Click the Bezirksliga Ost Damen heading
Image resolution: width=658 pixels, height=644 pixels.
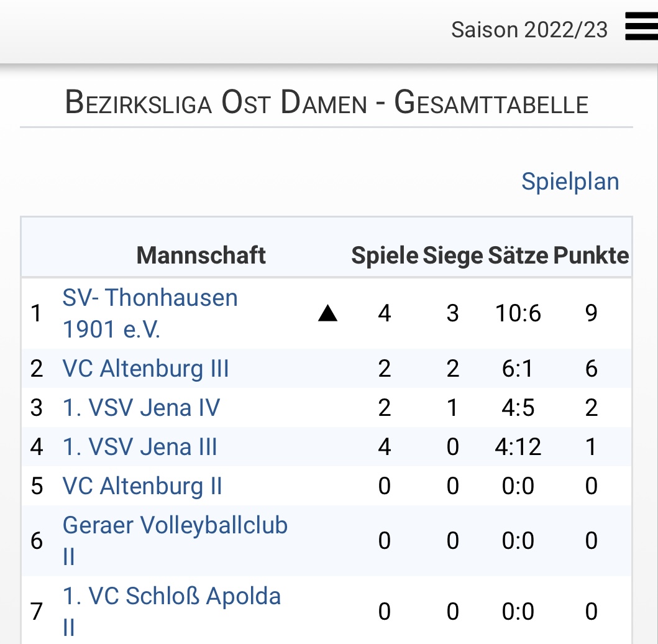click(326, 103)
